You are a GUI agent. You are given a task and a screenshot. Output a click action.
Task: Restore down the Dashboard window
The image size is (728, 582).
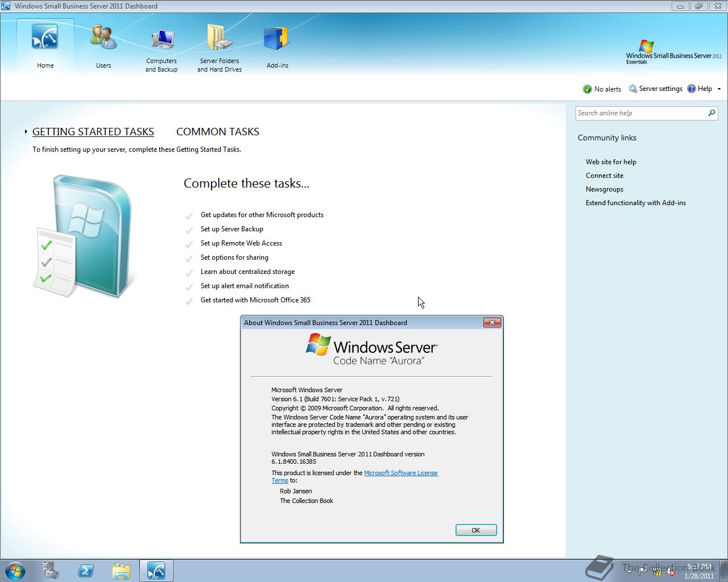click(698, 6)
